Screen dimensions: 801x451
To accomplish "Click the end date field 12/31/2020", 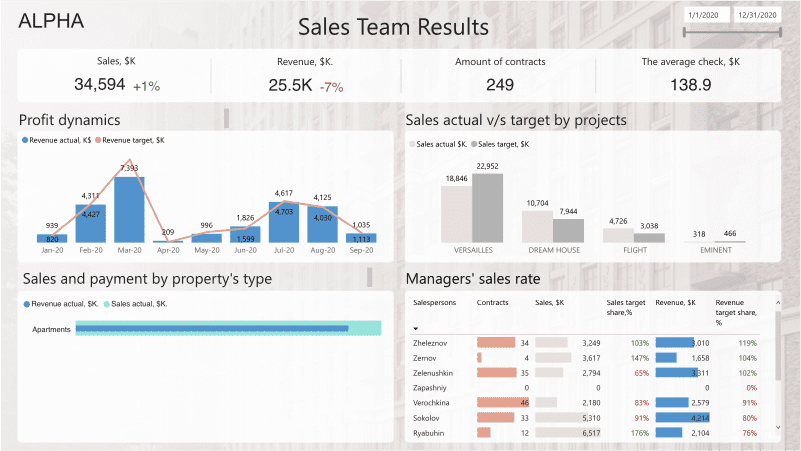I will point(757,15).
